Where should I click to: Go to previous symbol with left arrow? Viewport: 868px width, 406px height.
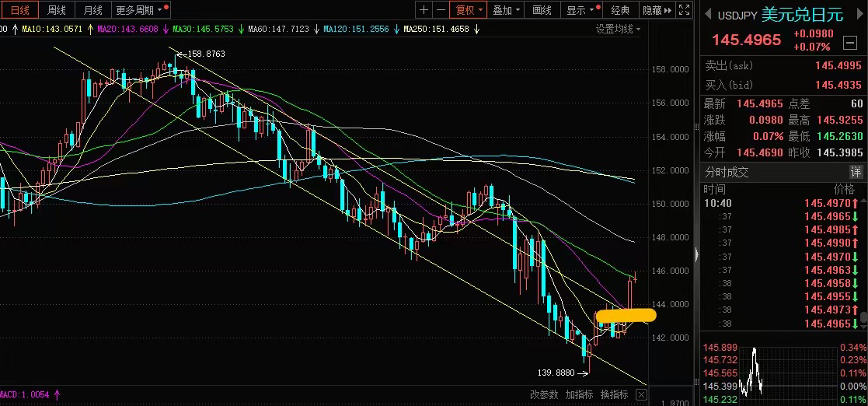click(x=708, y=15)
